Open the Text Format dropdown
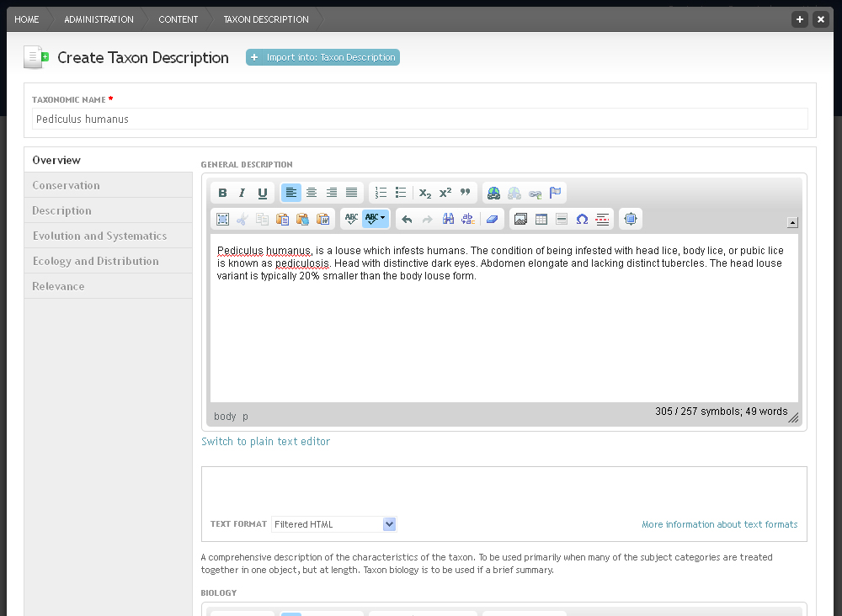Viewport: 842px width, 616px height. (x=334, y=524)
